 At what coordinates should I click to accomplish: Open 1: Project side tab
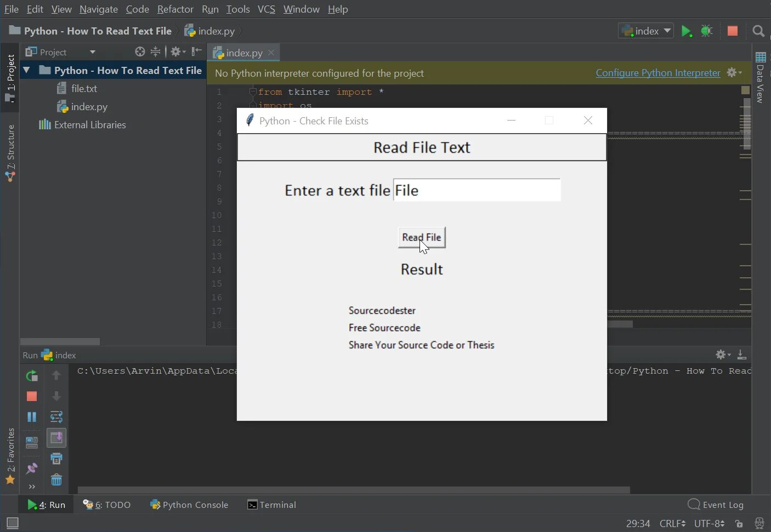[x=10, y=78]
